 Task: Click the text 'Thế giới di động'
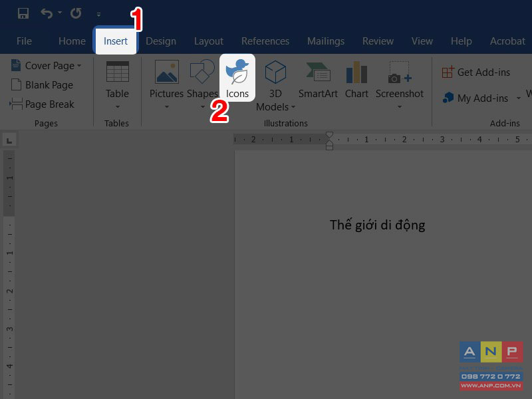coord(377,225)
